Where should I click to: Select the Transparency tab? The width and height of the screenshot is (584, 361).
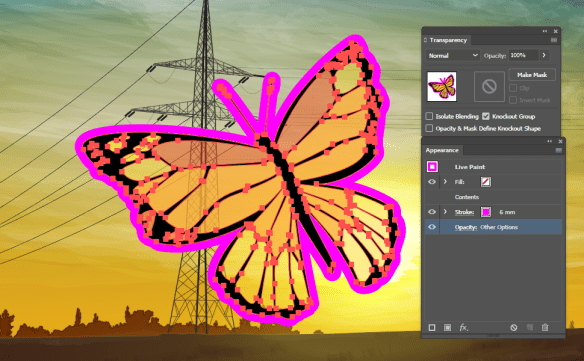[x=448, y=40]
